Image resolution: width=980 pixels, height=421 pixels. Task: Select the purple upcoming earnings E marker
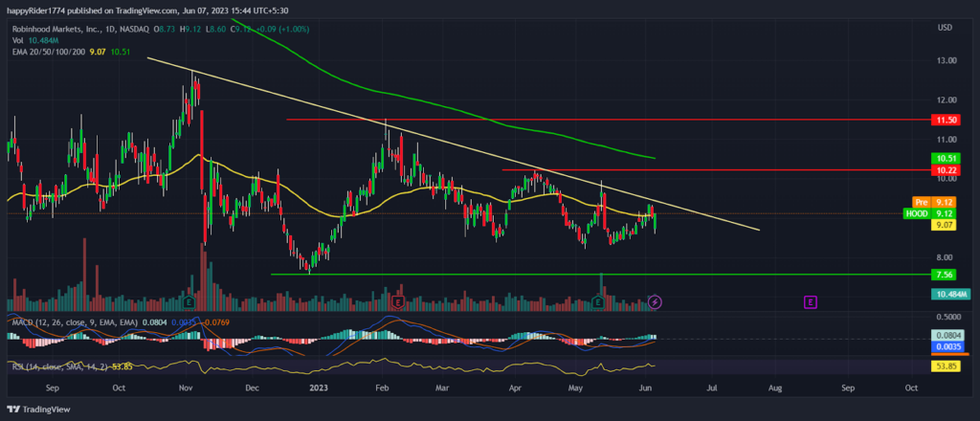[811, 303]
